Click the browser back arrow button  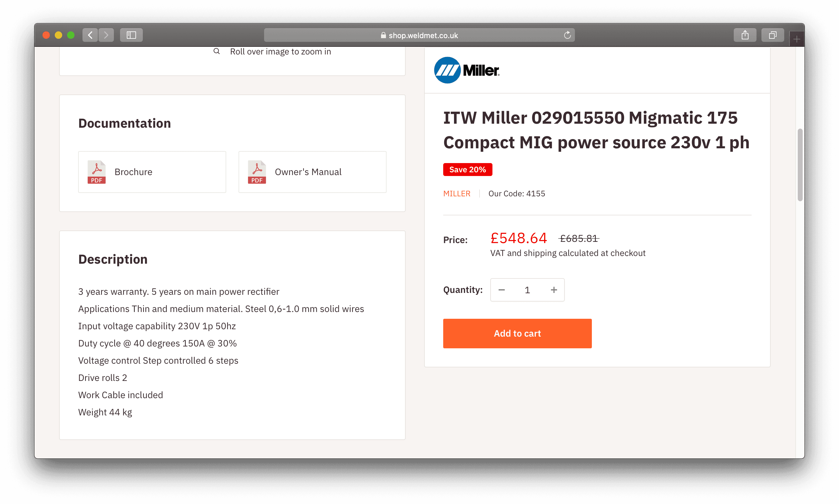90,35
